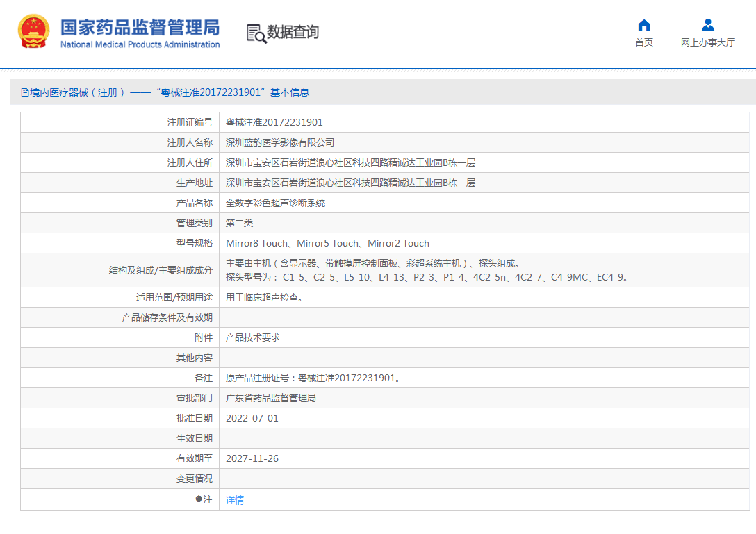This screenshot has width=756, height=534.
Task: Click management category value 第二类
Action: (x=239, y=223)
